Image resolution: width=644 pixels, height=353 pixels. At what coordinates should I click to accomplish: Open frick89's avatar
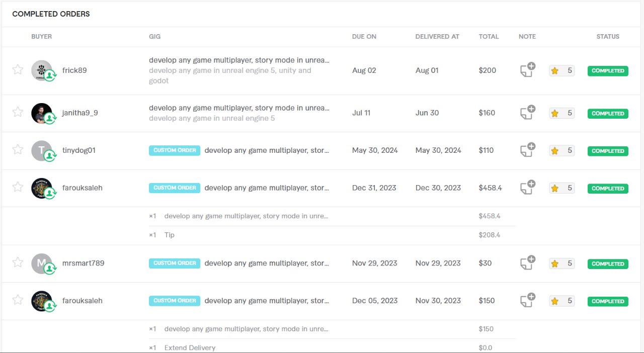42,70
